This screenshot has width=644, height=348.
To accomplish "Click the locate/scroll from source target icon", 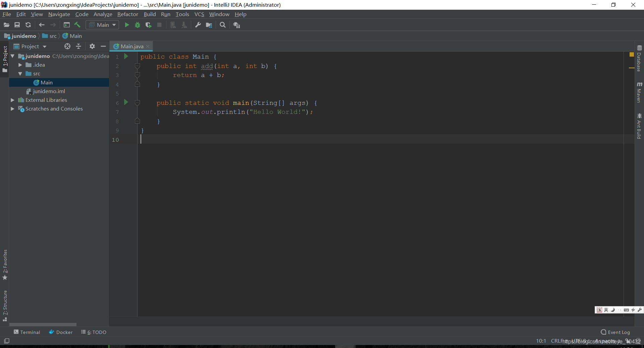I will [67, 46].
